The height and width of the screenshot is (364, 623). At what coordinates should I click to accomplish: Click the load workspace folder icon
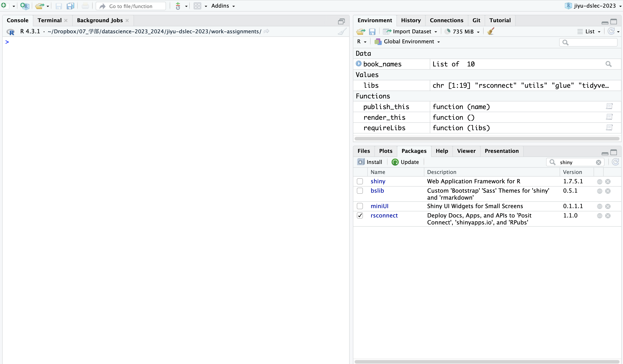(x=361, y=32)
